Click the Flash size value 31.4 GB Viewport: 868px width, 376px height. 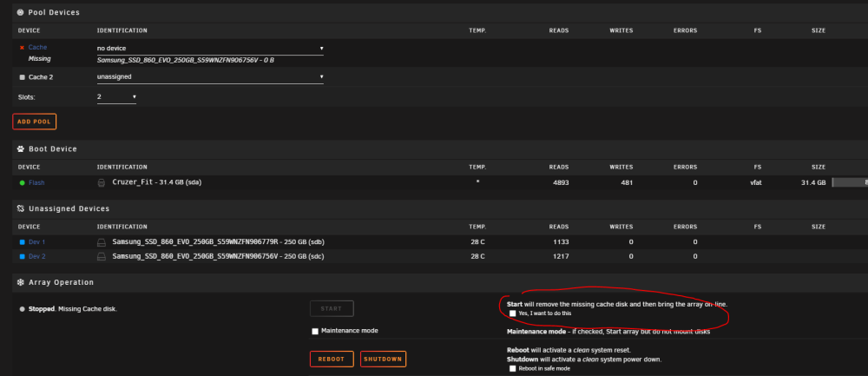813,182
